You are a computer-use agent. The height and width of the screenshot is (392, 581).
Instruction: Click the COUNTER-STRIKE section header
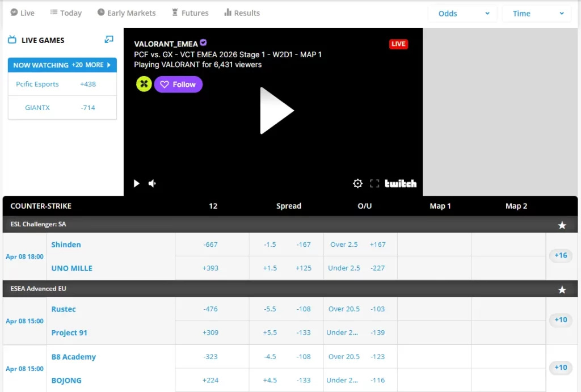(x=41, y=206)
